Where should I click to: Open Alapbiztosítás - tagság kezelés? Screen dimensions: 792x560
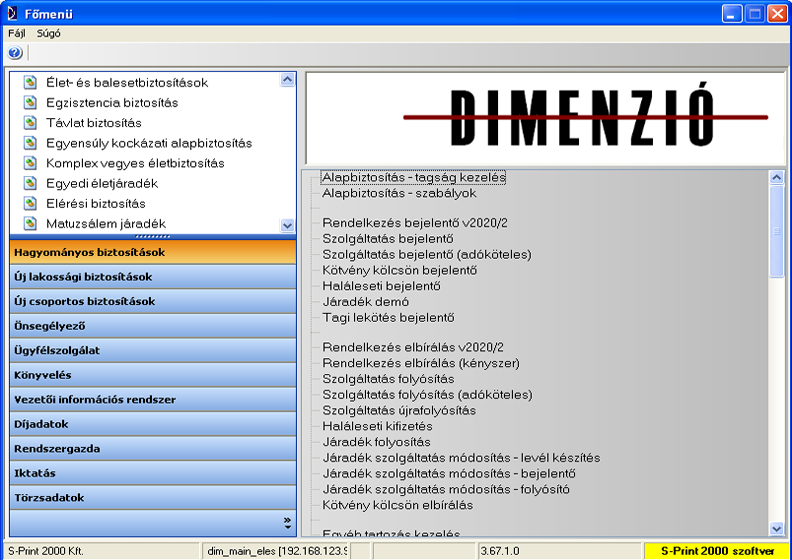(413, 177)
